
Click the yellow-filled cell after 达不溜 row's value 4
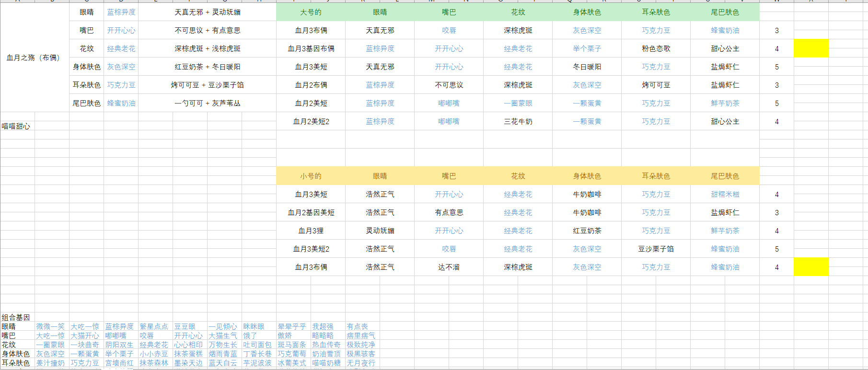(811, 267)
